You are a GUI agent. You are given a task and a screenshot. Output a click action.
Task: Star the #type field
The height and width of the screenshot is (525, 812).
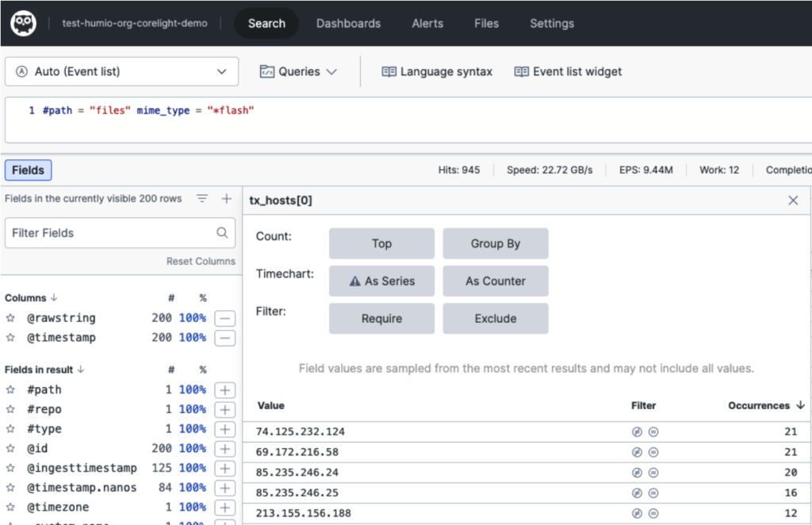click(10, 429)
